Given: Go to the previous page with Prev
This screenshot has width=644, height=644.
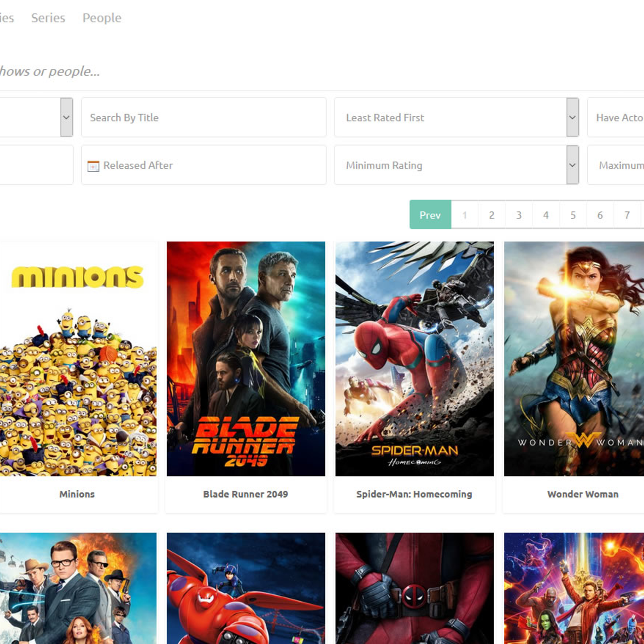Looking at the screenshot, I should tap(430, 215).
